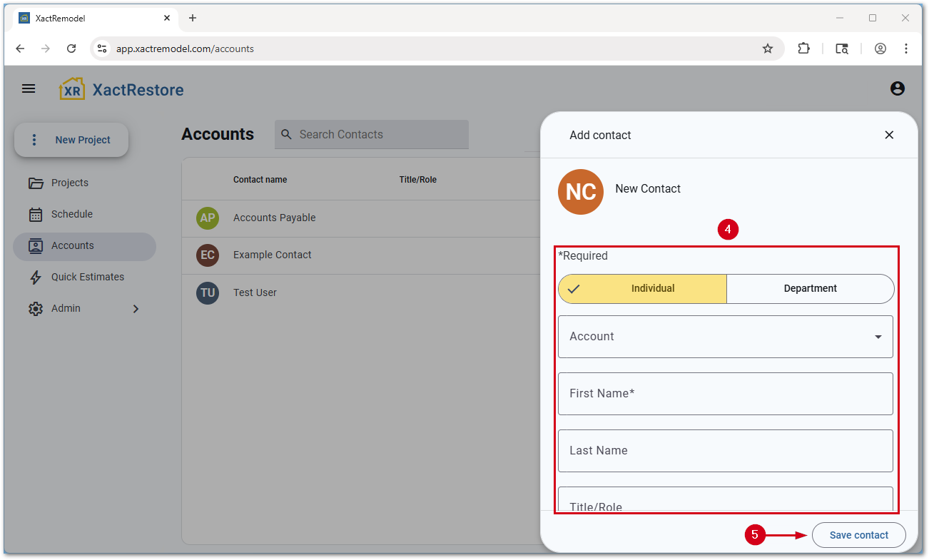929x560 pixels.
Task: Open the Account dropdown
Action: pos(726,337)
